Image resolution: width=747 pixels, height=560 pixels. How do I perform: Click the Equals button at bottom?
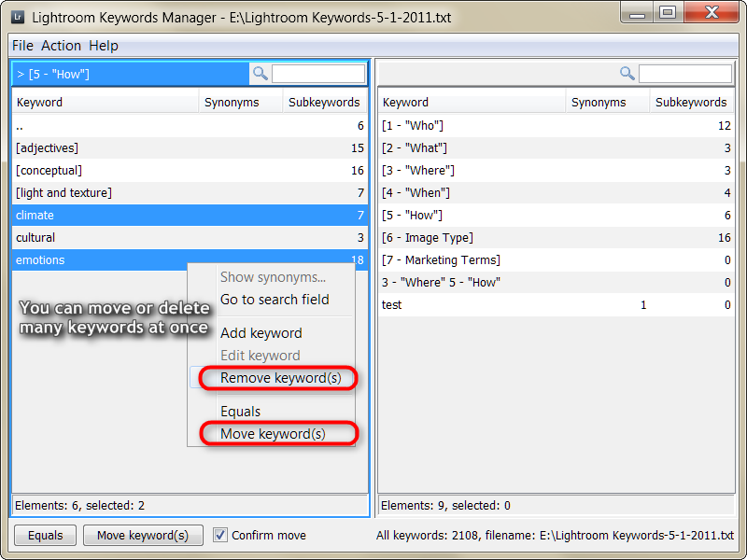coord(45,535)
